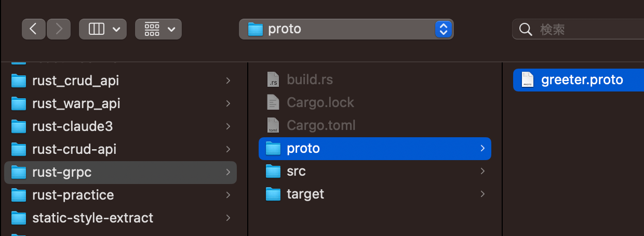
Task: Select the greeter.proto file icon
Action: click(527, 80)
